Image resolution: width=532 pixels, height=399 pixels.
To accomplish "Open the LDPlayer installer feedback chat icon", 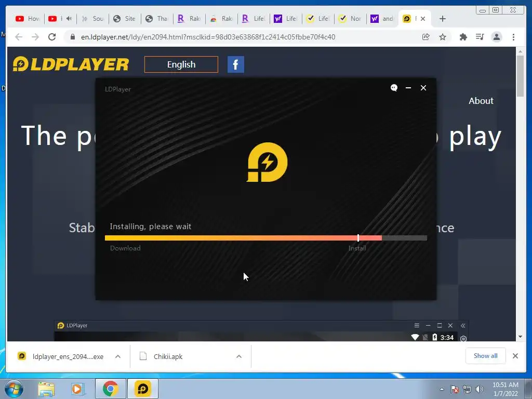I will (x=394, y=88).
